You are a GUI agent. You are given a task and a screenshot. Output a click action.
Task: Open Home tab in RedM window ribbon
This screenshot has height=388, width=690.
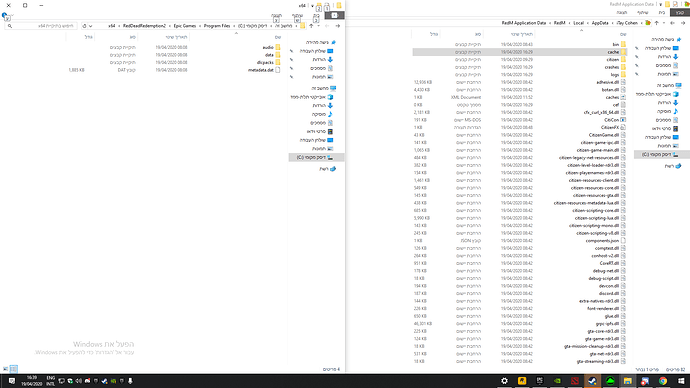pos(662,12)
